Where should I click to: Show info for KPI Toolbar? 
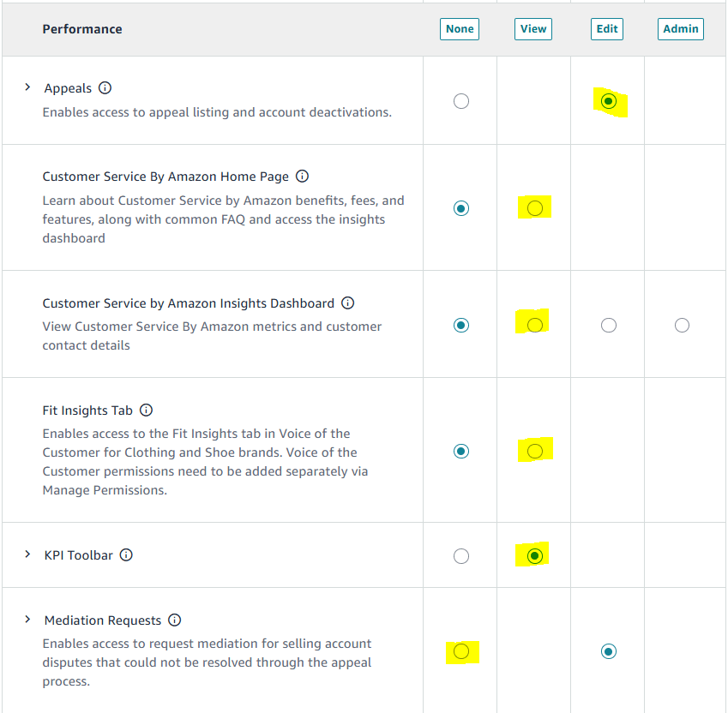pyautogui.click(x=126, y=555)
